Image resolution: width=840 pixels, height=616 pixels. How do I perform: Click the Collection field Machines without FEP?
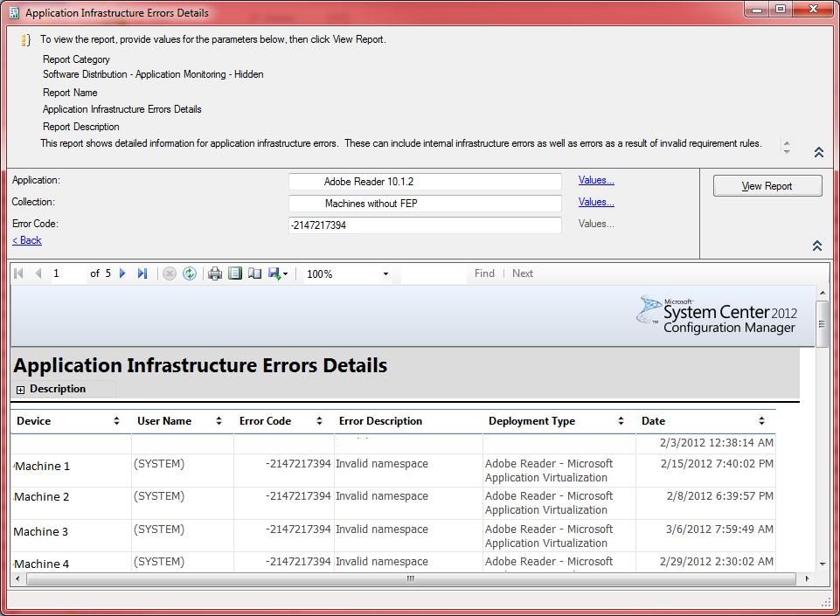425,204
